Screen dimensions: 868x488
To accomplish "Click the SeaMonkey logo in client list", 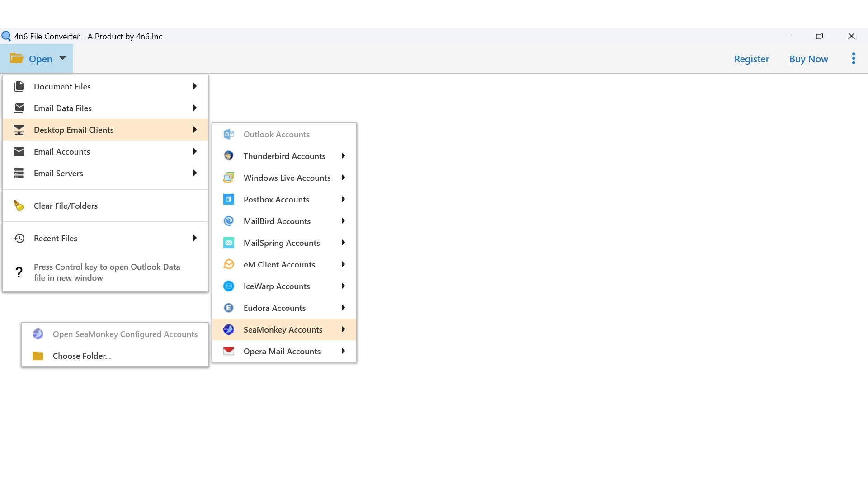I will [x=229, y=329].
